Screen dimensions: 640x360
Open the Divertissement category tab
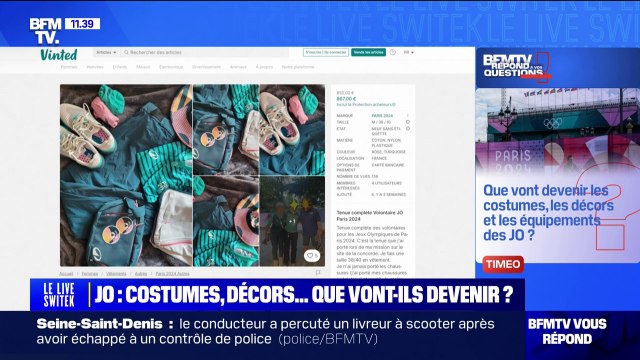[x=207, y=67]
